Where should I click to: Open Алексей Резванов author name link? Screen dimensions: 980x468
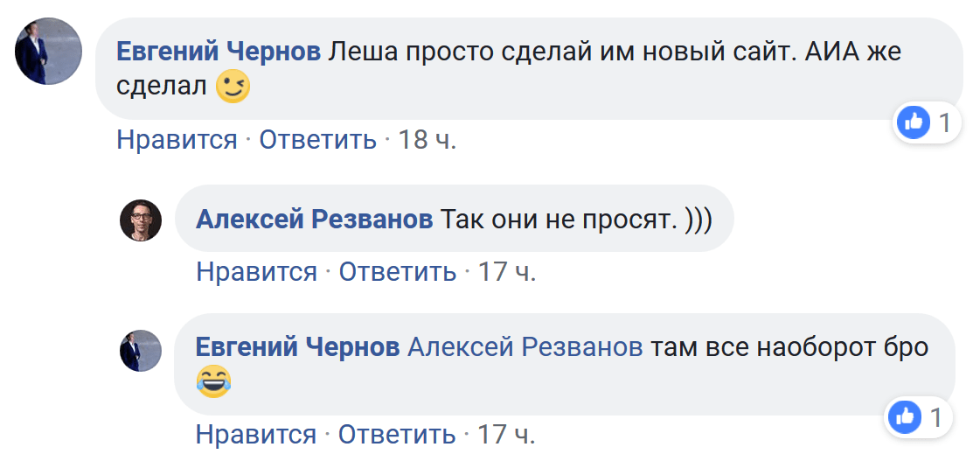click(315, 220)
